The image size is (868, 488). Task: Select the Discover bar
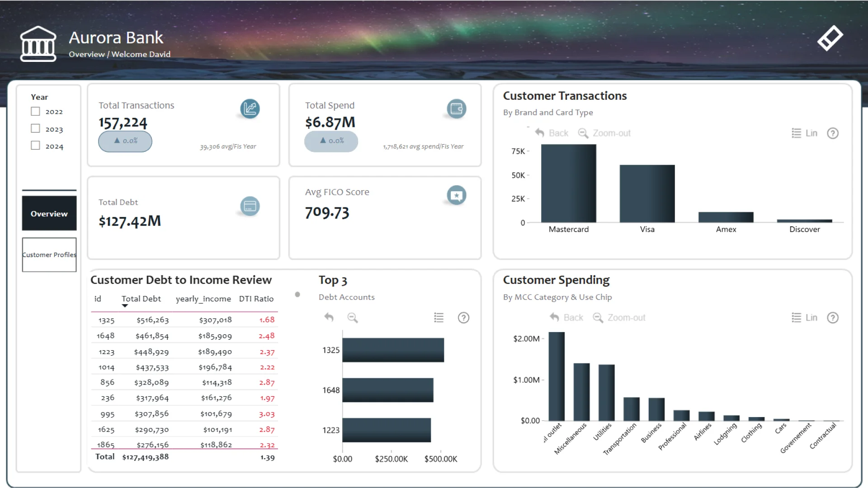pos(805,221)
